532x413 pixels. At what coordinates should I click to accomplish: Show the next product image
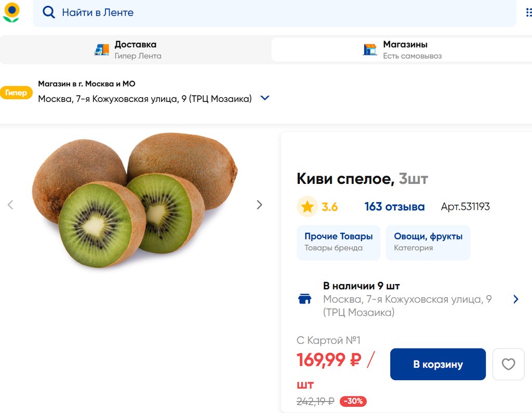[259, 205]
